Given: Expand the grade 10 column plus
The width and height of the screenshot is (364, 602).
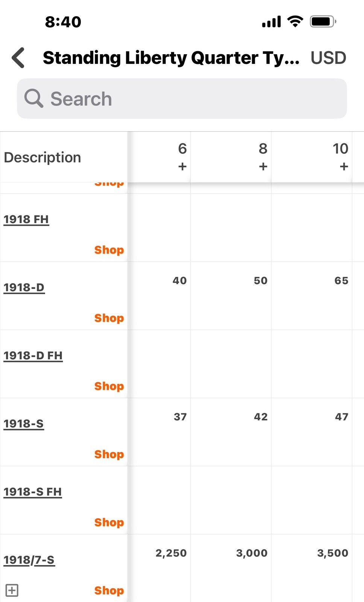Looking at the screenshot, I should (344, 166).
